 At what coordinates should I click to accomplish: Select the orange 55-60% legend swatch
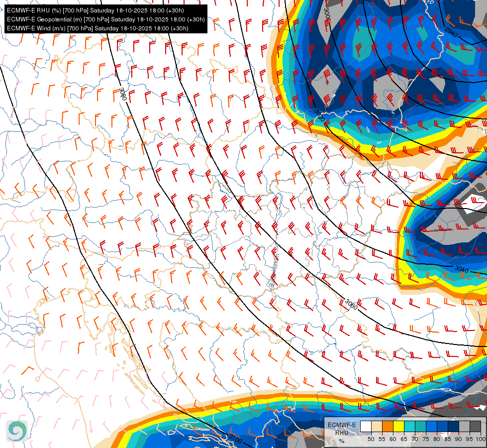tap(388, 426)
